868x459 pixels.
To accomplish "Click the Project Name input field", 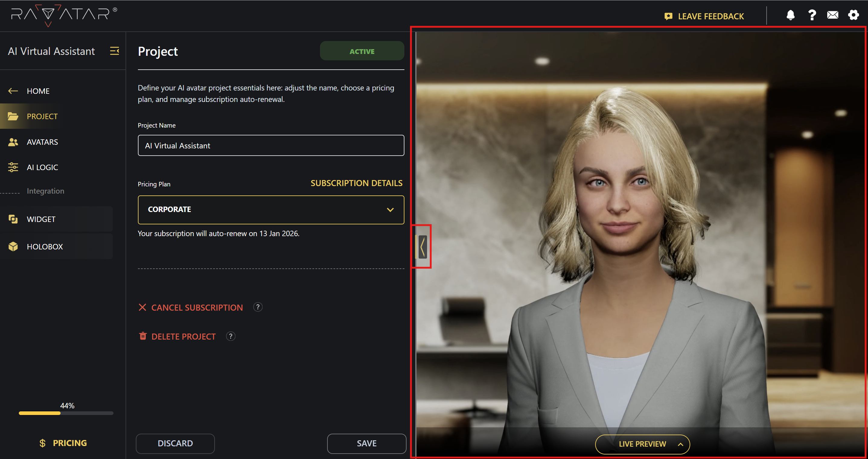I will pyautogui.click(x=271, y=145).
